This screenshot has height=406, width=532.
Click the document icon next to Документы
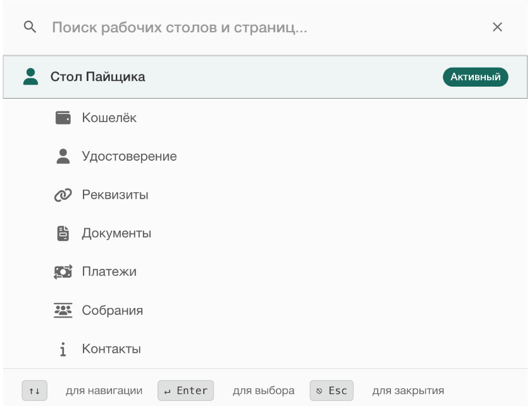click(x=64, y=233)
